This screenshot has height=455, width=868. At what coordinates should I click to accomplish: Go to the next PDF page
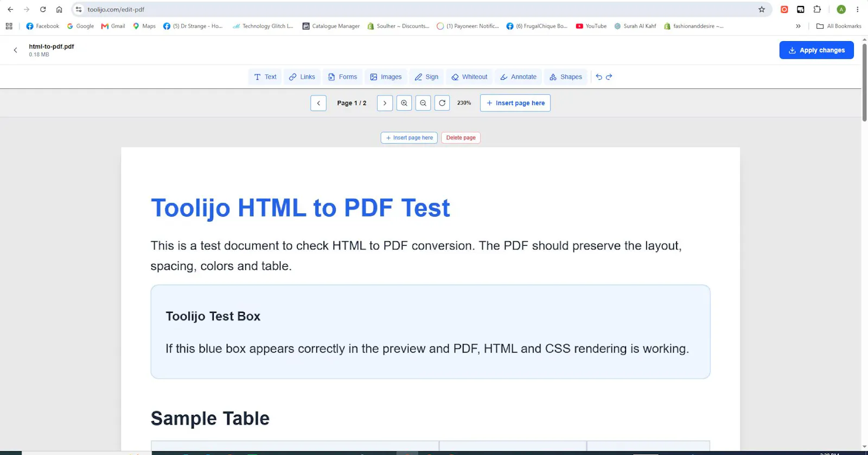pos(385,103)
